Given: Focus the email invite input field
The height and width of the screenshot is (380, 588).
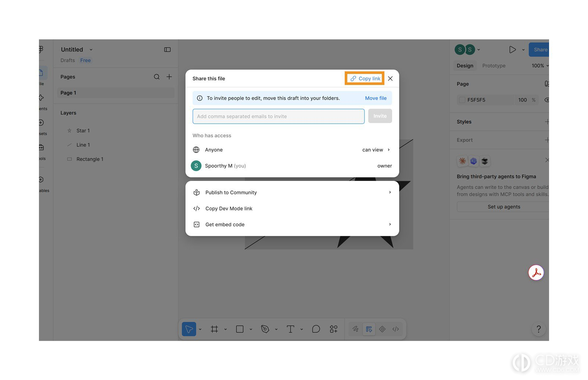Looking at the screenshot, I should (279, 116).
